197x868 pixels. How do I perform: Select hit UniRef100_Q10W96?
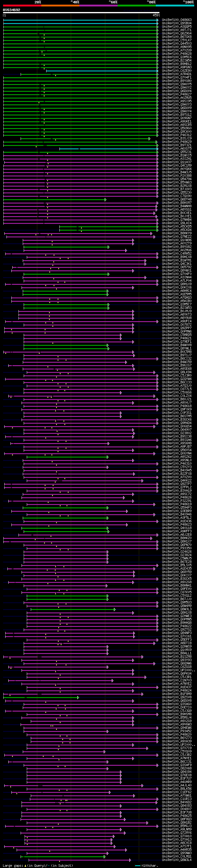177,240
